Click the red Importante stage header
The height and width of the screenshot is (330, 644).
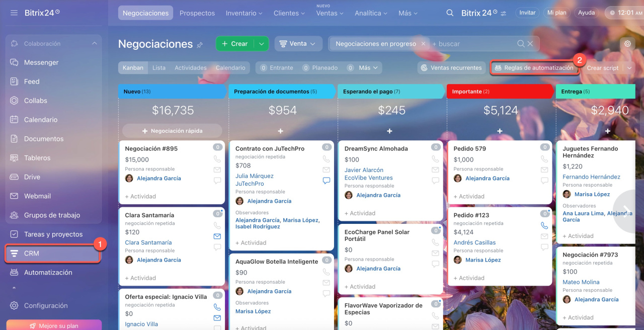point(498,92)
